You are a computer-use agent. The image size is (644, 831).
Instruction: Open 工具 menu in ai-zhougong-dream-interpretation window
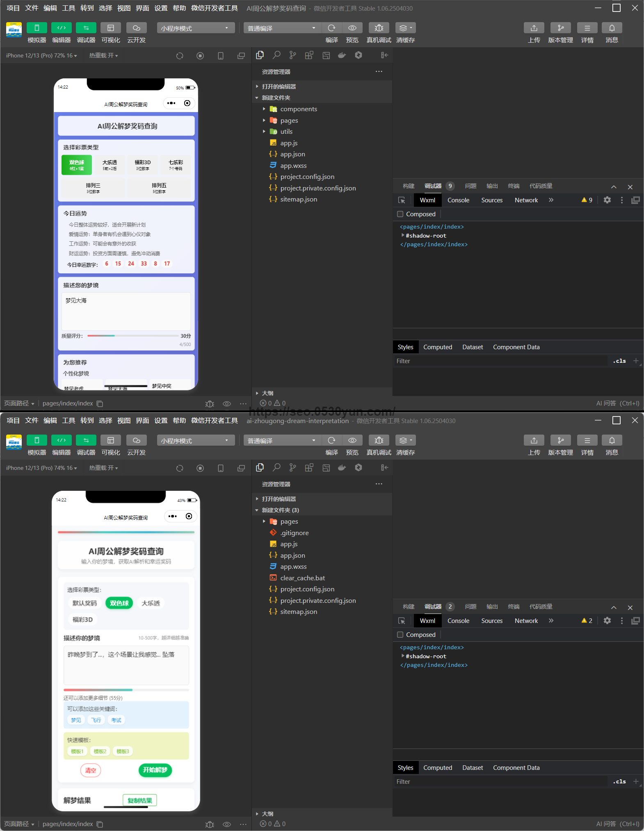pyautogui.click(x=69, y=421)
